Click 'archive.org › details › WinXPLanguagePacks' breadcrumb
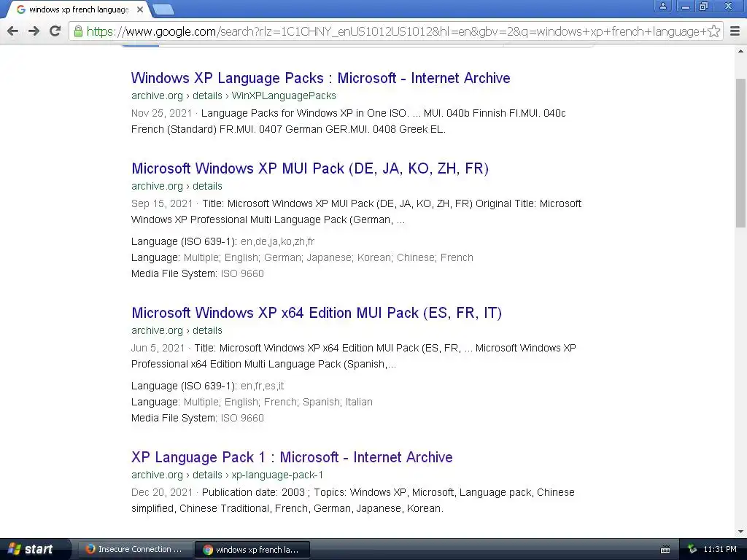747x560 pixels. coord(233,96)
